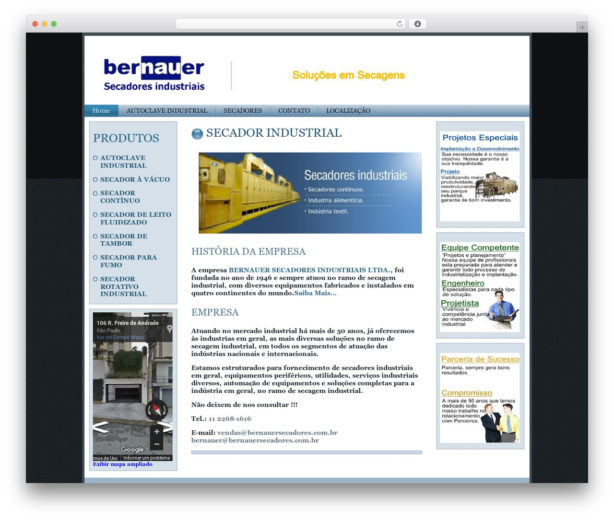Click BERNAUER SECADORES INDUSTRIAIS LTDA. link
The height and width of the screenshot is (520, 614).
[x=310, y=270]
